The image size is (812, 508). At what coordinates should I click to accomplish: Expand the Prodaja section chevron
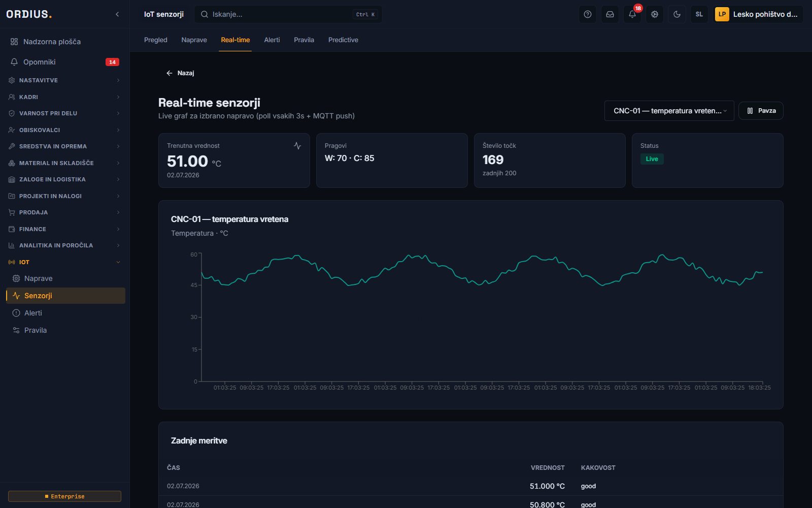(118, 212)
